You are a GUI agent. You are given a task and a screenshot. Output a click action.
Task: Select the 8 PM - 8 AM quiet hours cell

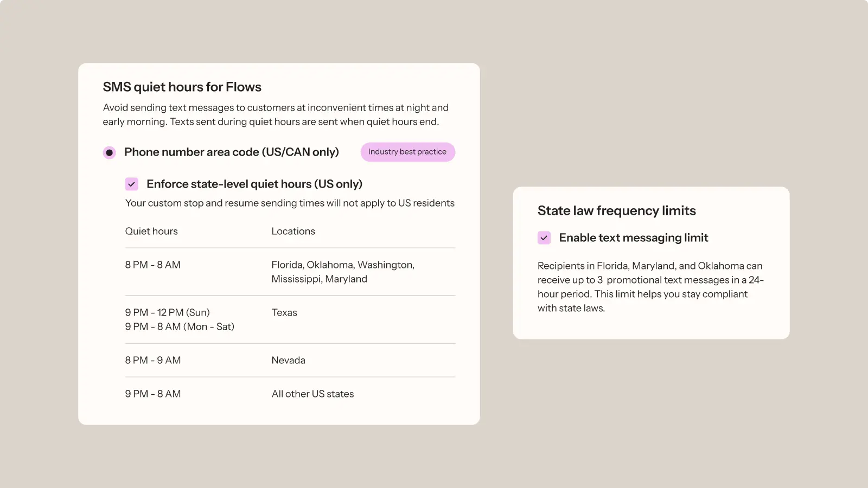[153, 265]
